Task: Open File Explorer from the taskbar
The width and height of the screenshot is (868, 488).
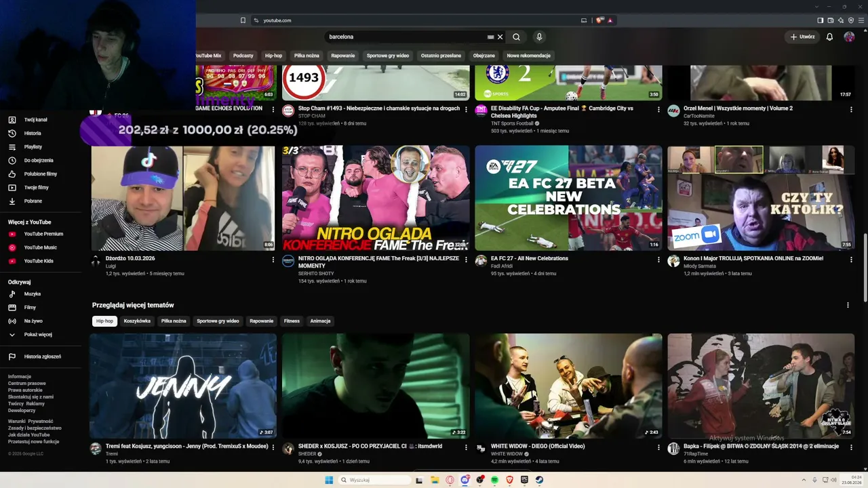Action: (x=435, y=480)
